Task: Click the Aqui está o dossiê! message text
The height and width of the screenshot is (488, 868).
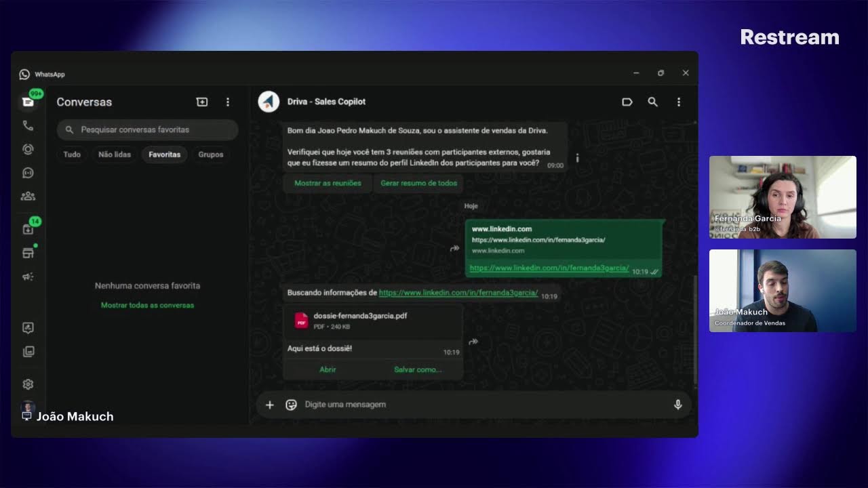Action: (x=319, y=348)
